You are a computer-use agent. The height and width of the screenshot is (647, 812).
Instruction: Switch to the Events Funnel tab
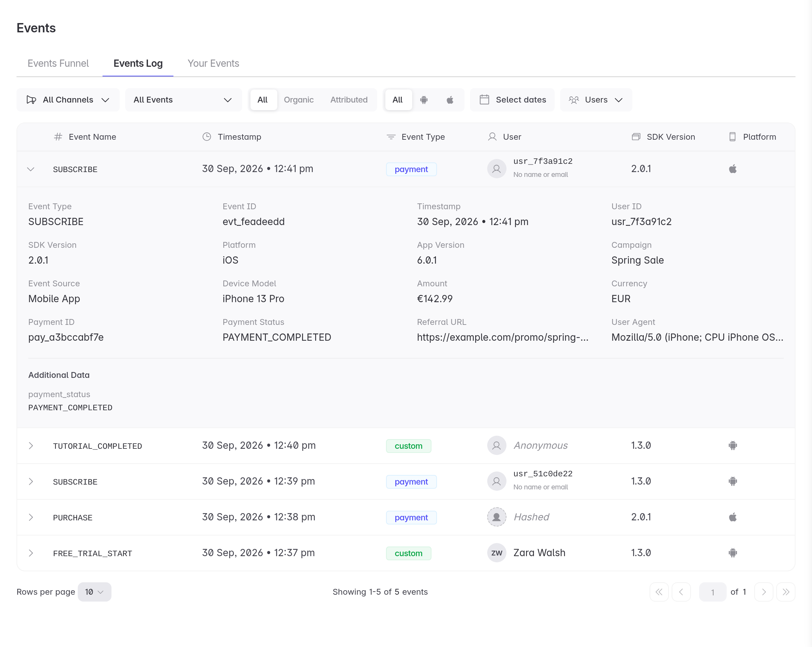58,63
